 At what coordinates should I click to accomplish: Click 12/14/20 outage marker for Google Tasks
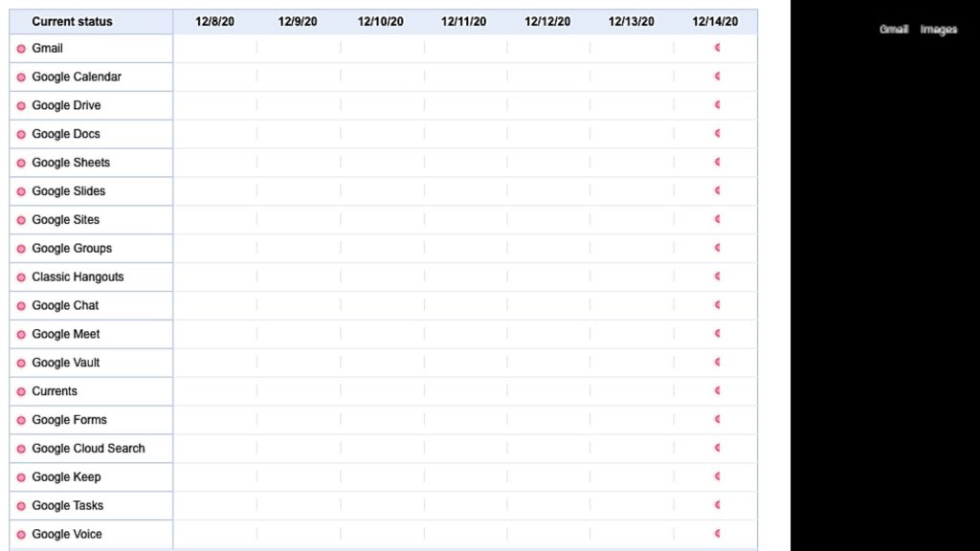(x=718, y=505)
